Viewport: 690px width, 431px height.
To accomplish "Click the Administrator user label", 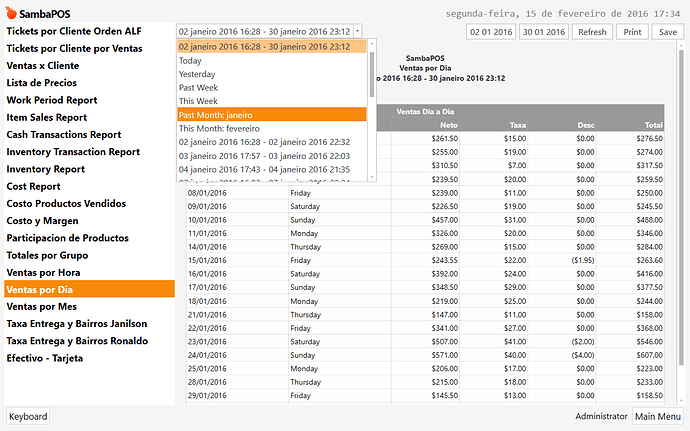I will tap(601, 416).
